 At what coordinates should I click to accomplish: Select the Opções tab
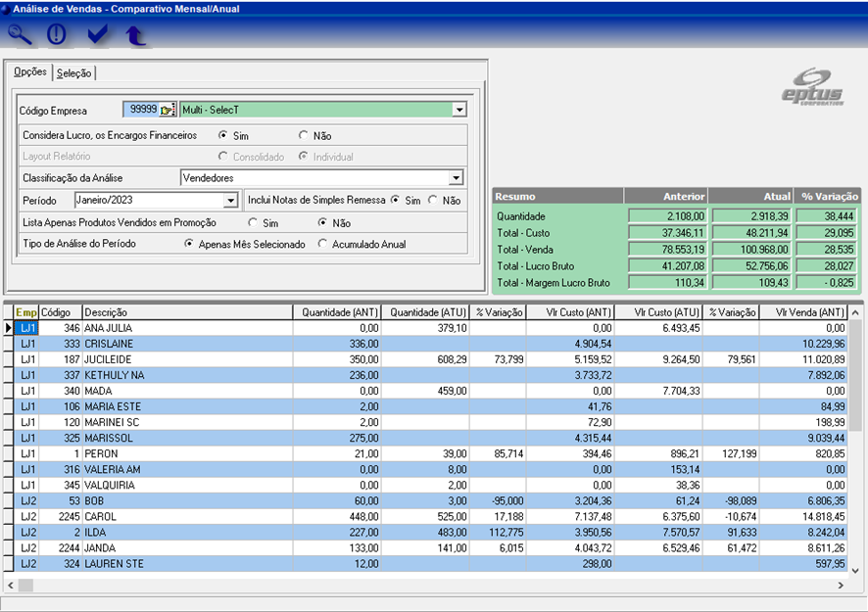point(29,73)
